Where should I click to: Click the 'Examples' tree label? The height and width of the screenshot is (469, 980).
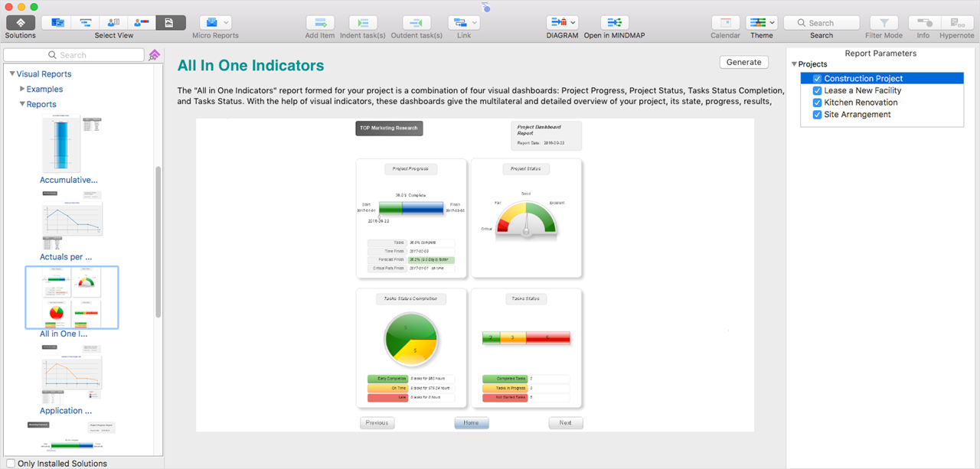(44, 89)
